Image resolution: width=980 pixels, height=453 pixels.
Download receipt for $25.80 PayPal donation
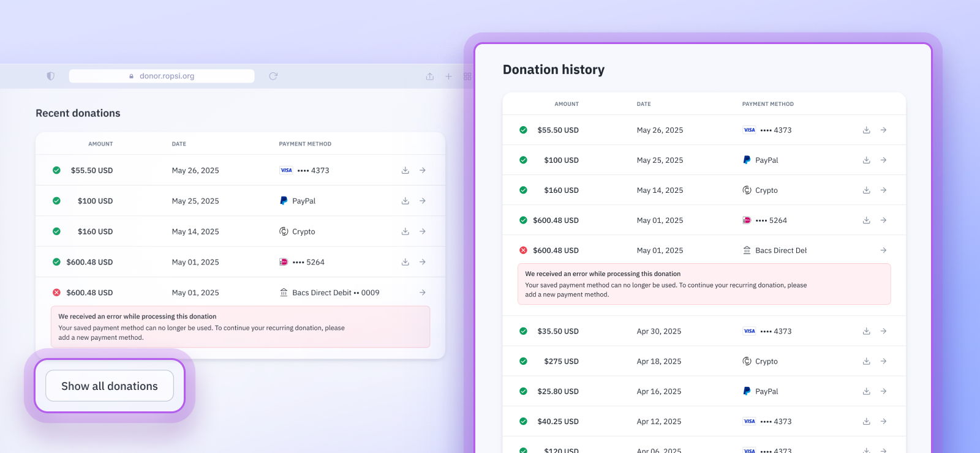866,391
